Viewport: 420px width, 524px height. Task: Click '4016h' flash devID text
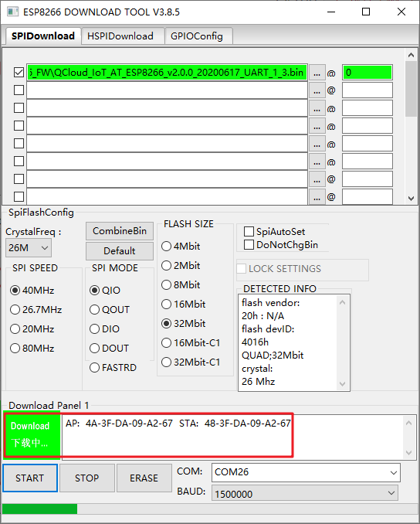(x=255, y=342)
